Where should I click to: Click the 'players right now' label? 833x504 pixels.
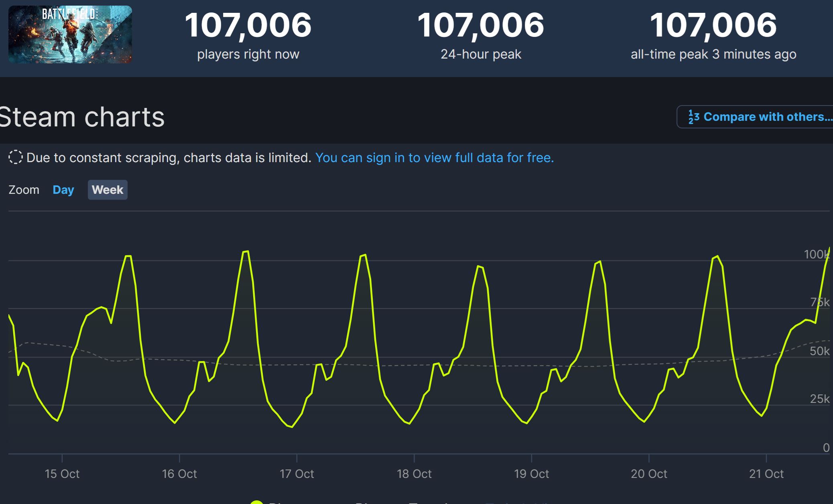click(x=248, y=54)
